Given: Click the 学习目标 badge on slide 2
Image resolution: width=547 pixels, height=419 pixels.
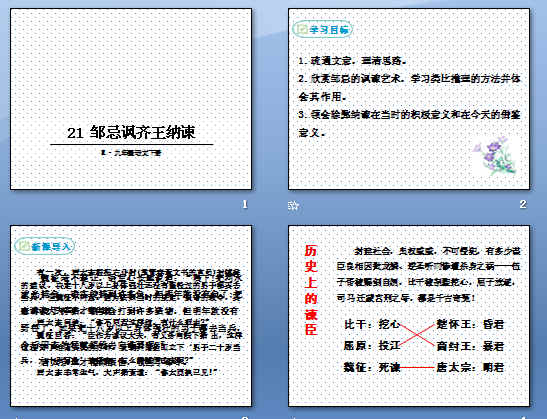Looking at the screenshot, I should pos(322,30).
